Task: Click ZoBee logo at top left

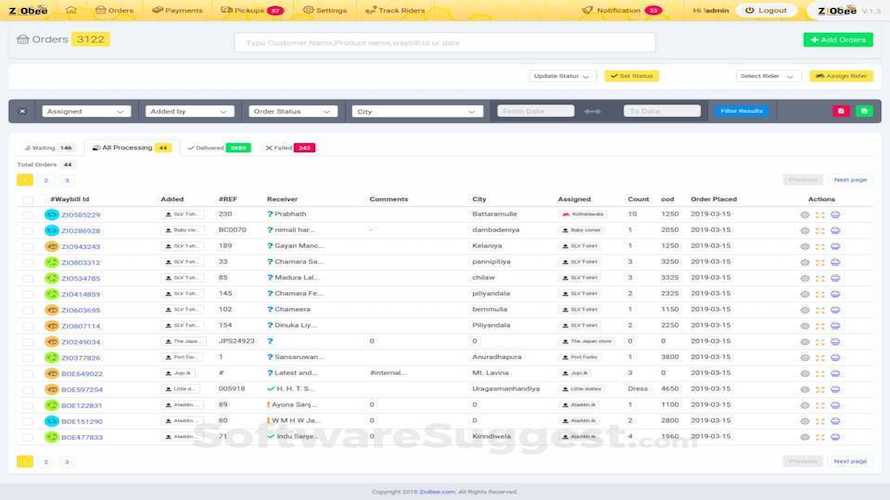Action: [28, 10]
